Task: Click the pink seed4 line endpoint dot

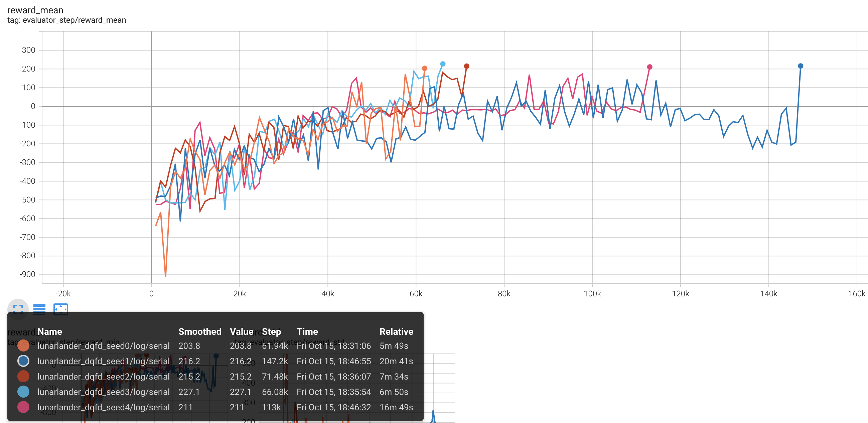Action: [649, 67]
